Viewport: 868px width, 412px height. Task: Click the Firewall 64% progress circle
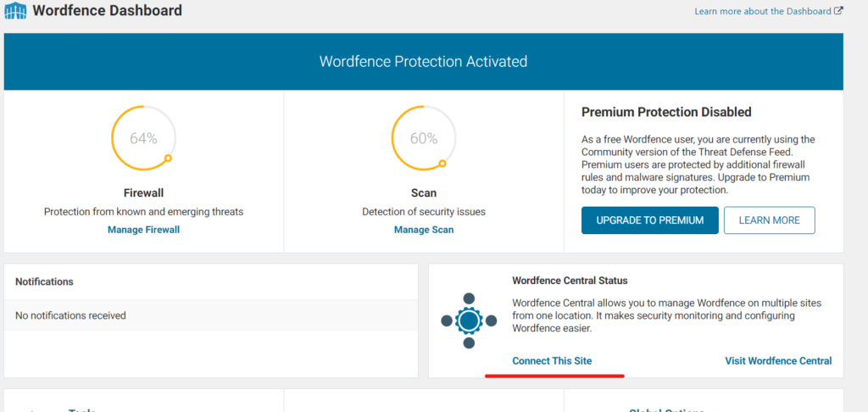[x=144, y=137]
